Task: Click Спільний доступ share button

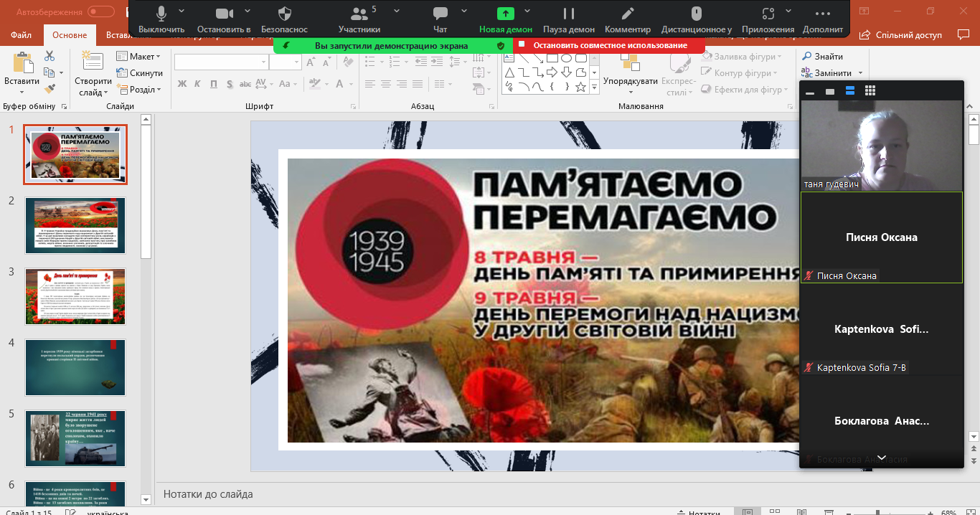Action: pos(900,34)
